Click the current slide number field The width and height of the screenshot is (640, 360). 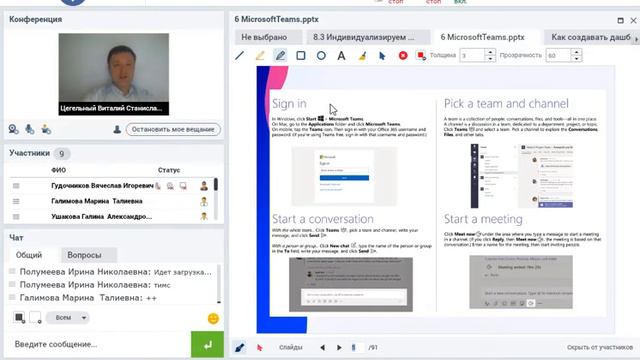pos(356,347)
